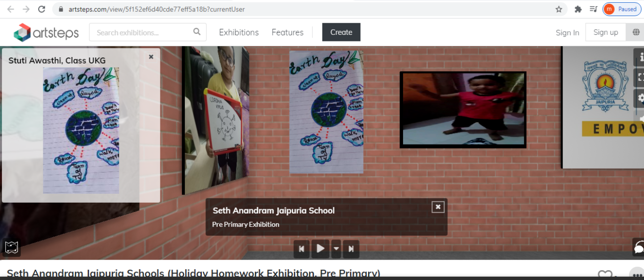This screenshot has height=280, width=644.
Task: Click the Holiday Homework Exhibition page title
Action: point(193,274)
